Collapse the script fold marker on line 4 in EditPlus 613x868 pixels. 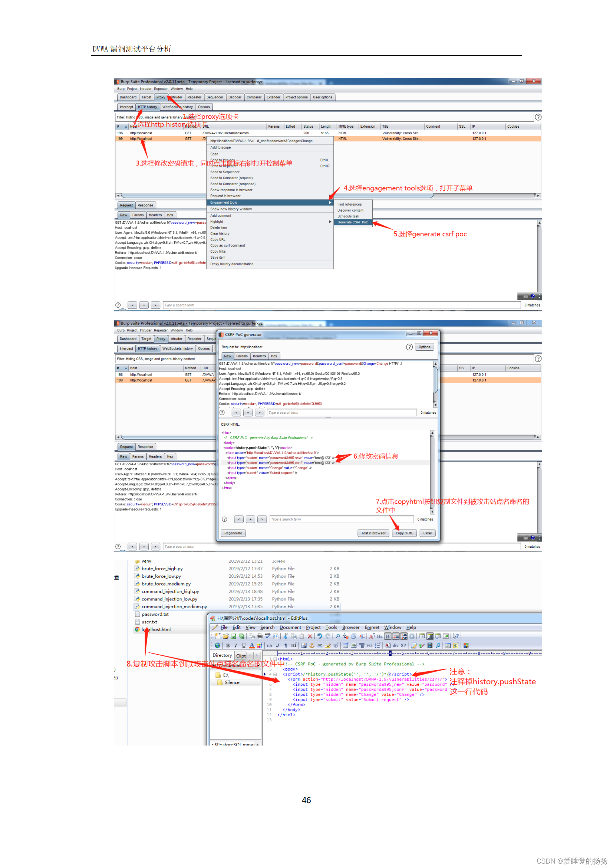coord(275,674)
